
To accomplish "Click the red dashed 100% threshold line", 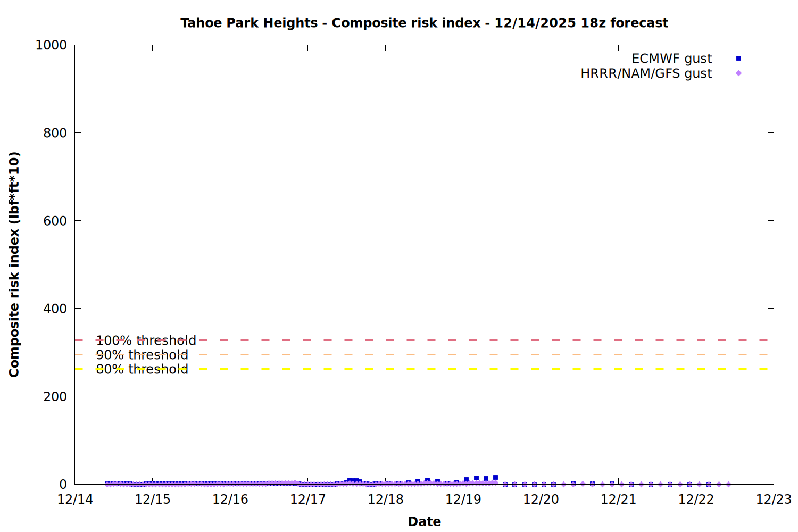I will point(426,340).
